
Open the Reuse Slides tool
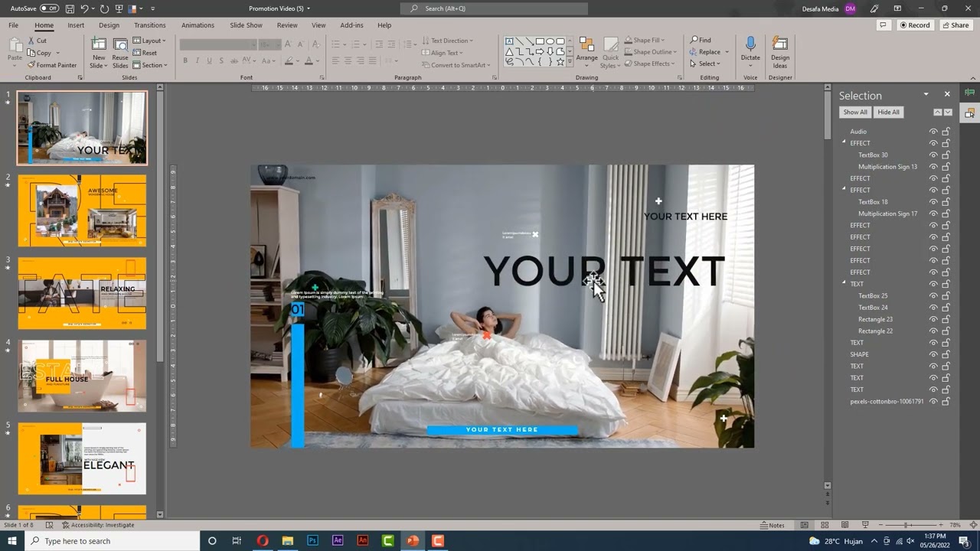(x=120, y=52)
